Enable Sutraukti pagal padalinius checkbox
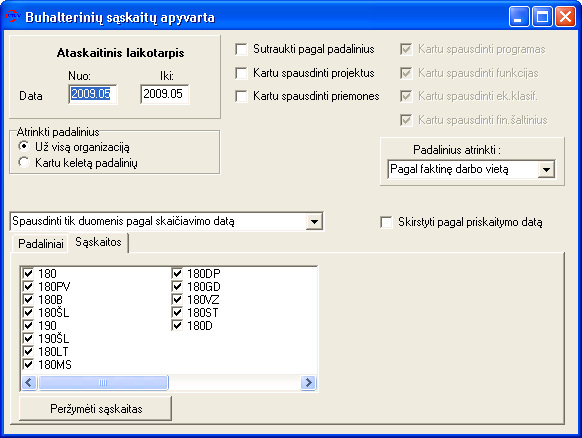 241,49
